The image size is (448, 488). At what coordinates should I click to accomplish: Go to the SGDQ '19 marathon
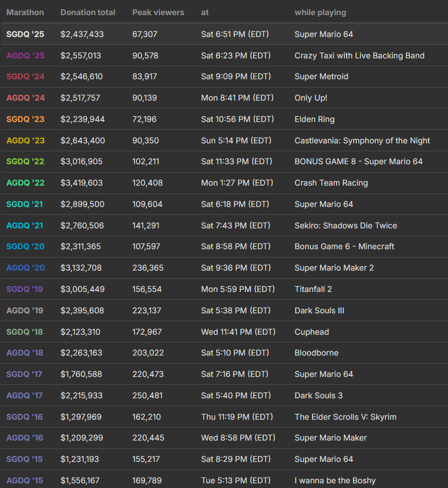point(24,289)
